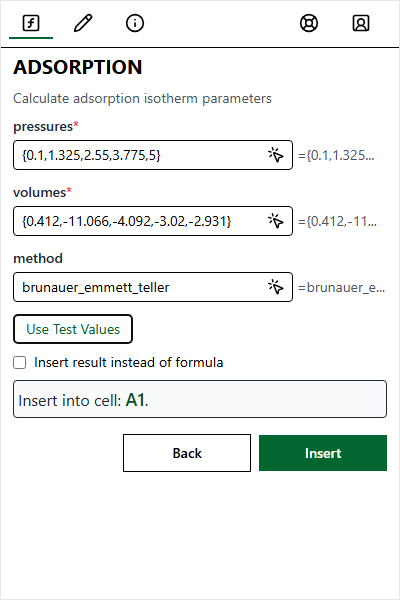
Task: Pick cell range for method field
Action: [276, 287]
